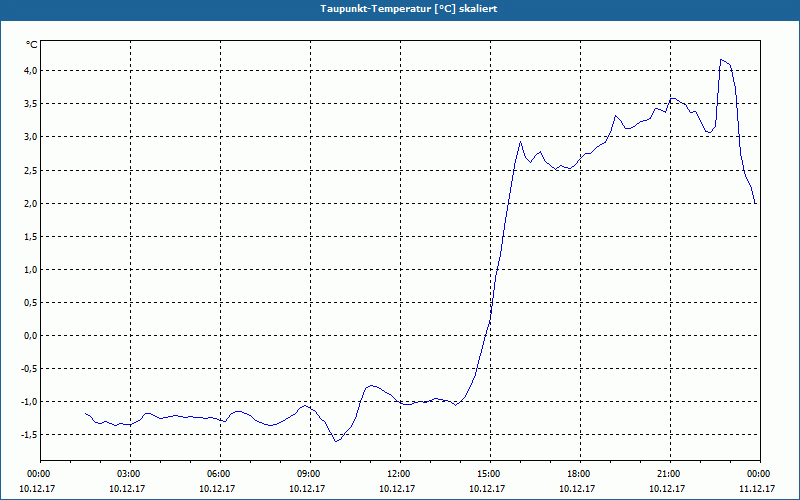Select the '10.12.17' date under 21:00
The image size is (800, 500).
pos(667,489)
